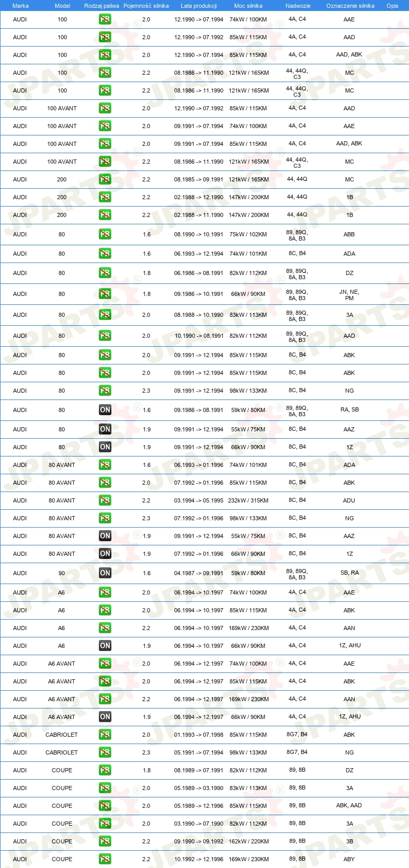Select the diesel ON icon for 80 AVANT AAZ
Viewport: 409px width, 868px height.
pyautogui.click(x=105, y=536)
